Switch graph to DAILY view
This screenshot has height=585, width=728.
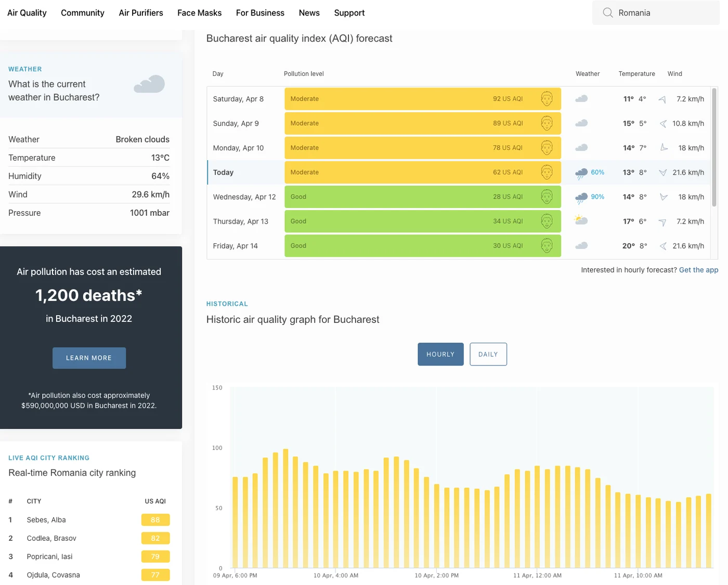coord(488,354)
